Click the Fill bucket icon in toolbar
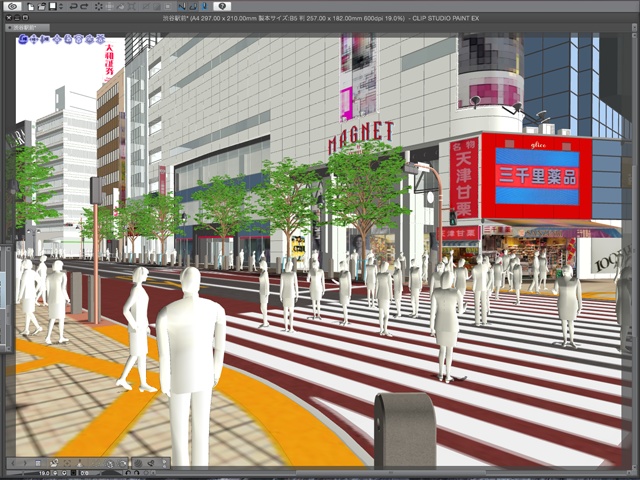This screenshot has width=640, height=480. (x=121, y=7)
